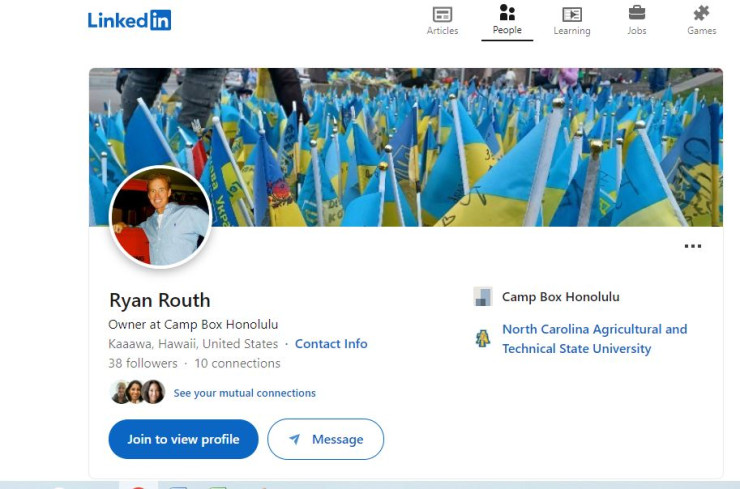Image resolution: width=740 pixels, height=489 pixels.
Task: Click the North Carolina A&T university logo
Action: [x=483, y=339]
